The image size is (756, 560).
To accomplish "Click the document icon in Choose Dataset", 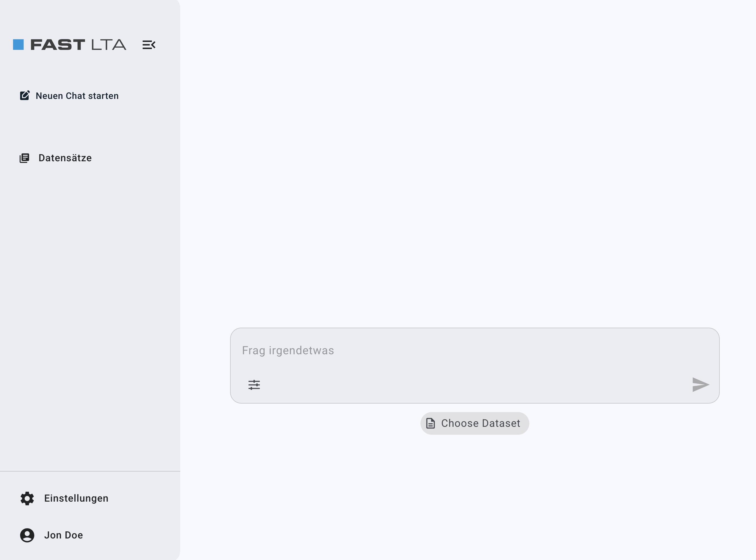I will point(430,423).
